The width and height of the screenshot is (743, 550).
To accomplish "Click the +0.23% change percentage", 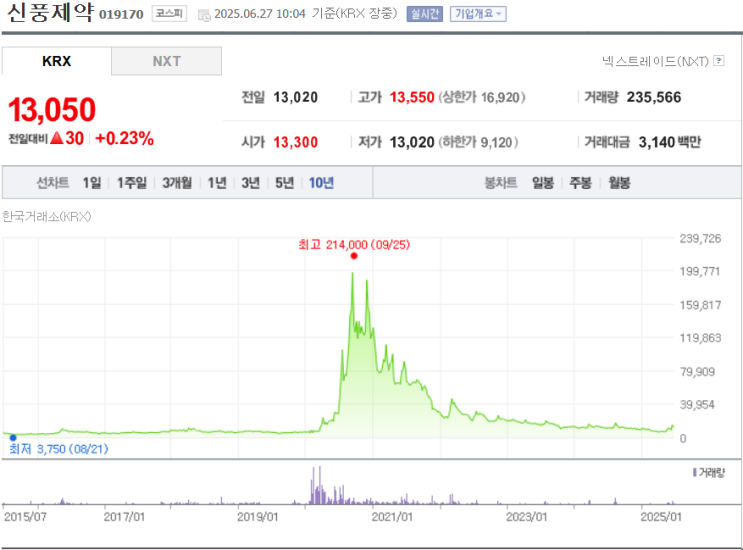I will coord(125,138).
